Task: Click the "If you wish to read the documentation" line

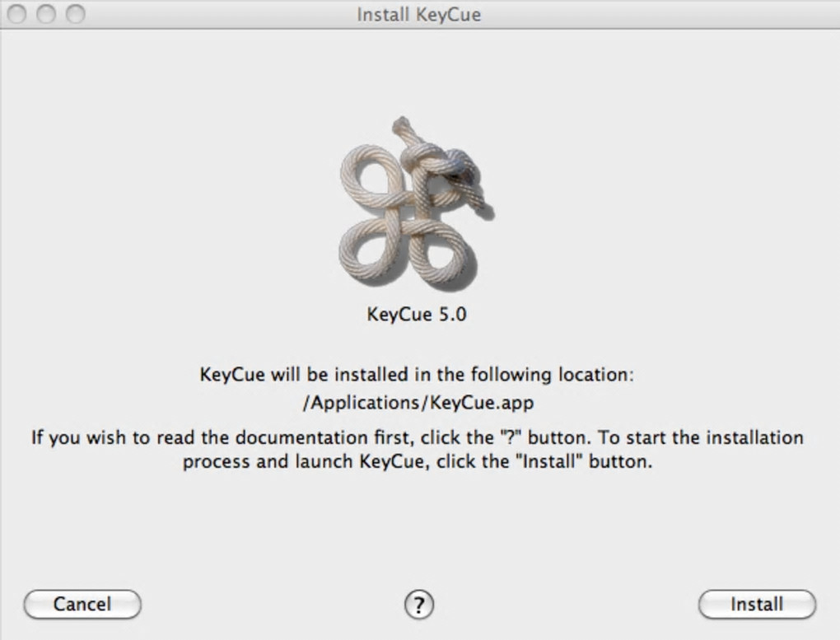Action: pyautogui.click(x=417, y=437)
